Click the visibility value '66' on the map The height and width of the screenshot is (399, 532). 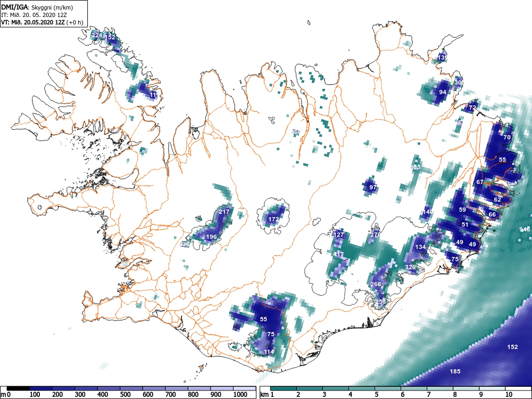pyautogui.click(x=492, y=214)
